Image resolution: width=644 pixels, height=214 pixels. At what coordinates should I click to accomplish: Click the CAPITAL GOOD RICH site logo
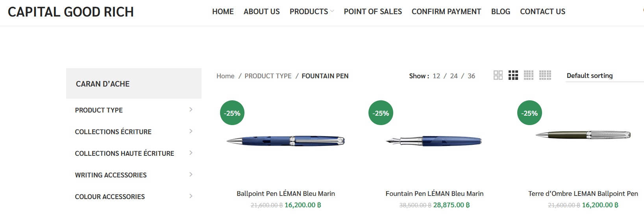(x=71, y=12)
